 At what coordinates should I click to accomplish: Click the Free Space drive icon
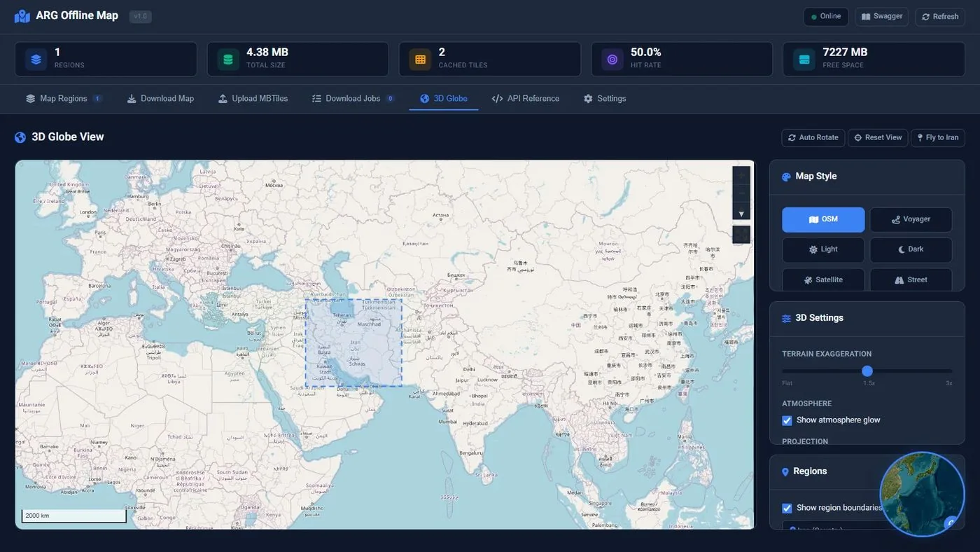804,60
